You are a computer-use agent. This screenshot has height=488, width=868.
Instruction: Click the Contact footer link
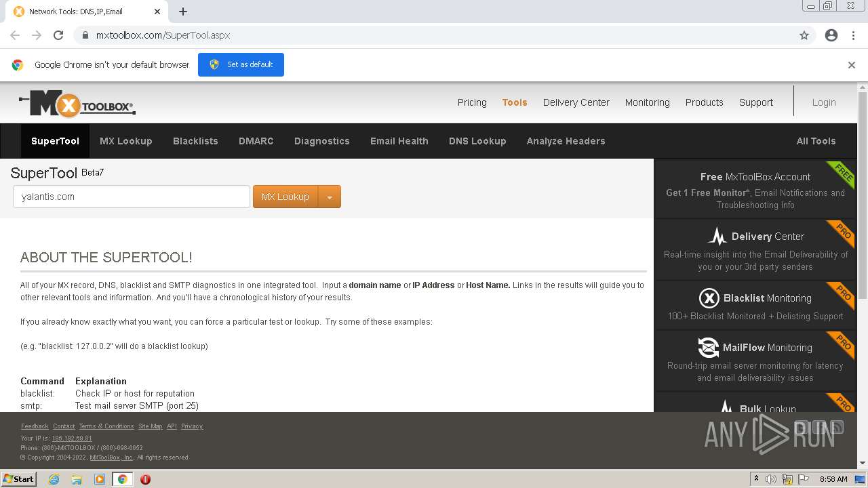click(x=64, y=426)
